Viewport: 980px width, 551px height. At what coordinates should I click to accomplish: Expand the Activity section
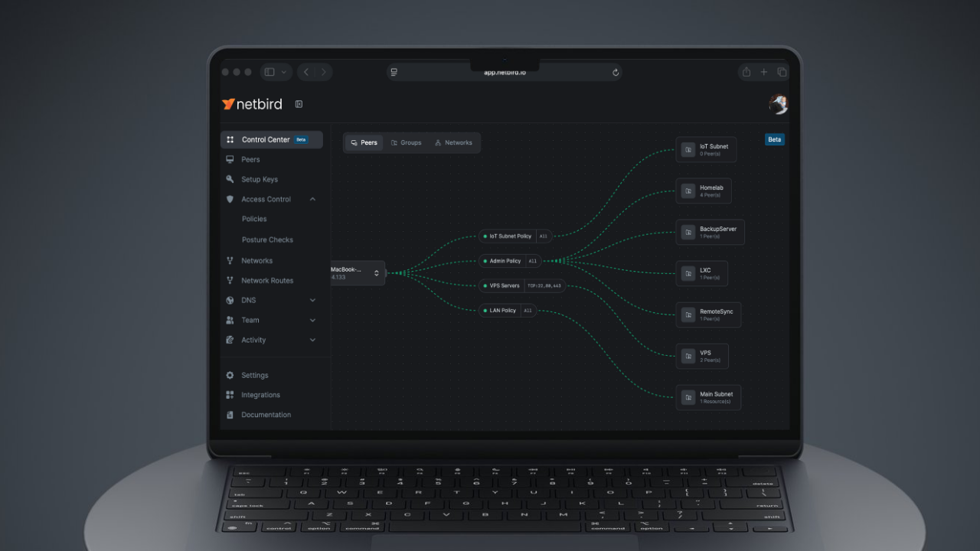pos(312,340)
